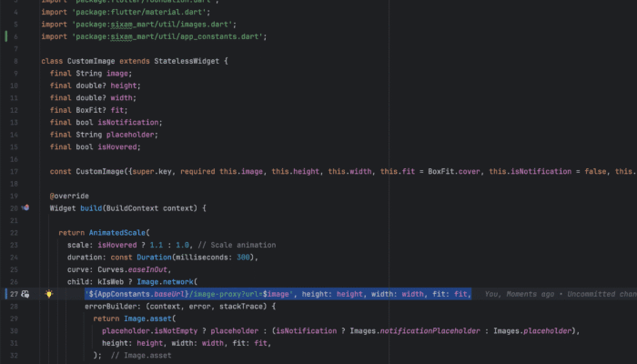
Task: Click the material.dart import on line 4
Action: pos(141,12)
